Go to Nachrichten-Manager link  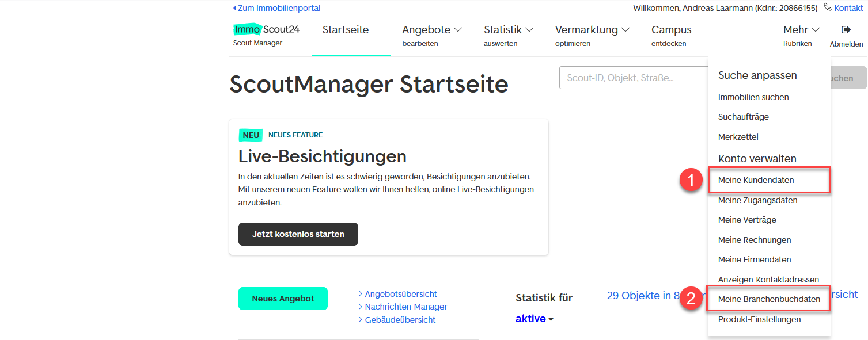405,307
